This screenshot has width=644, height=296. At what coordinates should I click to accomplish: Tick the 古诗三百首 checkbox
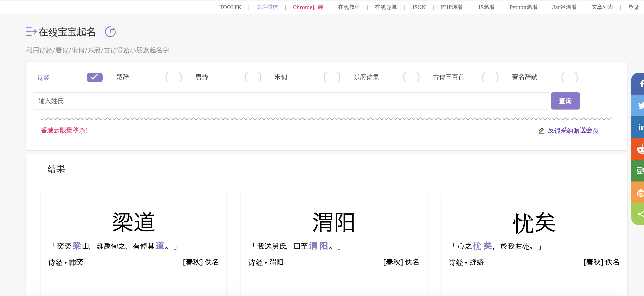pos(490,77)
